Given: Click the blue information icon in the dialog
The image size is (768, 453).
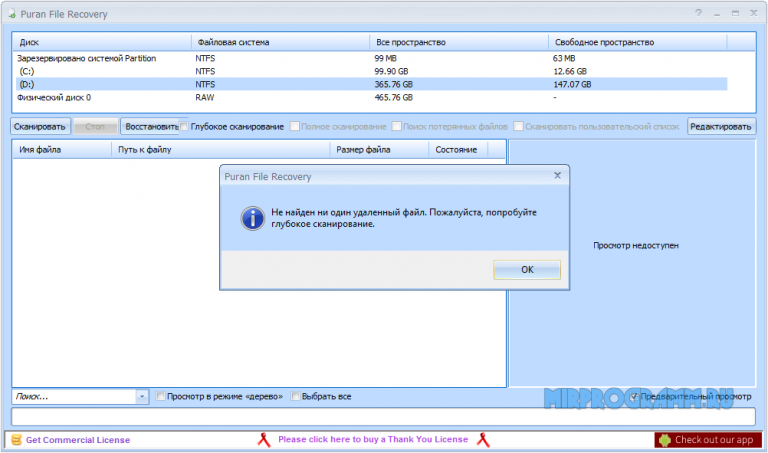Looking at the screenshot, I should click(x=253, y=218).
